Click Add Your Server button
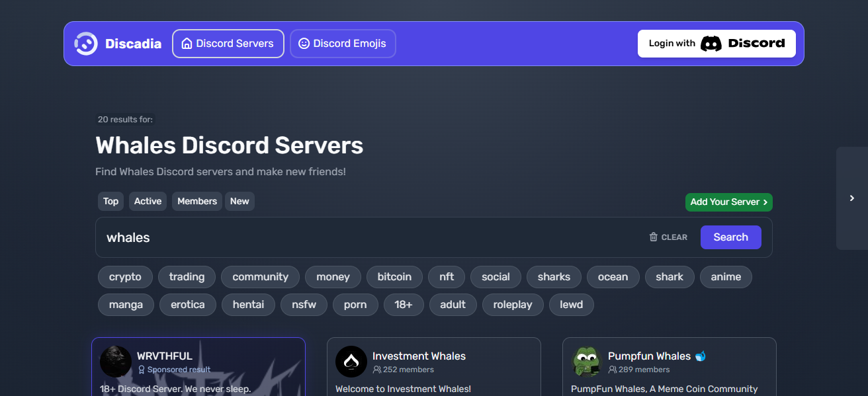Screen dimensions: 868x396 [729, 202]
